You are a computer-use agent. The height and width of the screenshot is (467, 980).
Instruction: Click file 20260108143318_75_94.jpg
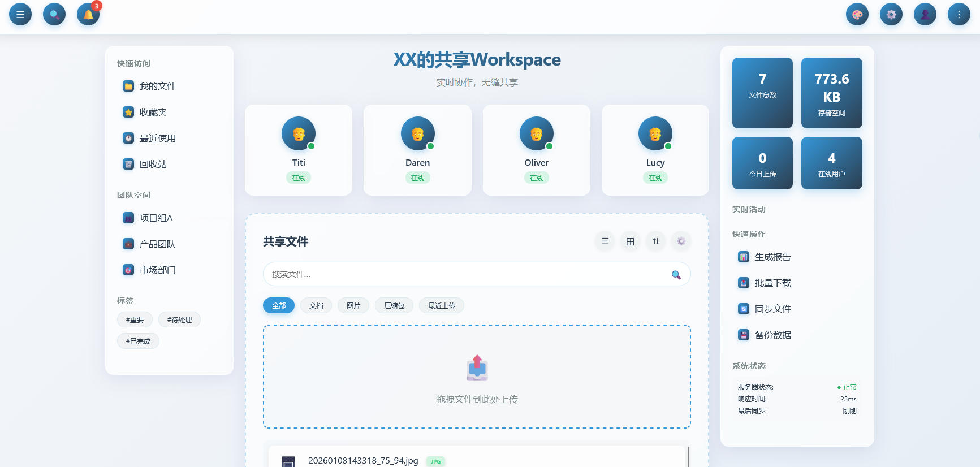pos(363,461)
